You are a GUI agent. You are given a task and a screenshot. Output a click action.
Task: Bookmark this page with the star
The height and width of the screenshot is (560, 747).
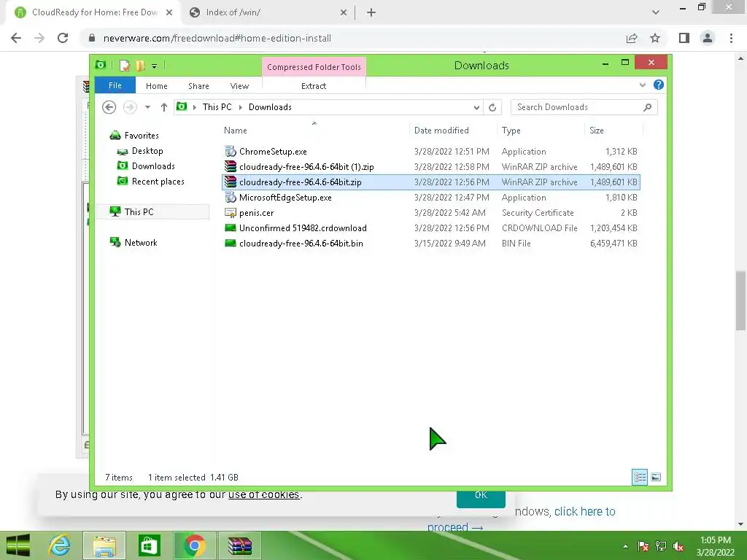[x=655, y=38]
